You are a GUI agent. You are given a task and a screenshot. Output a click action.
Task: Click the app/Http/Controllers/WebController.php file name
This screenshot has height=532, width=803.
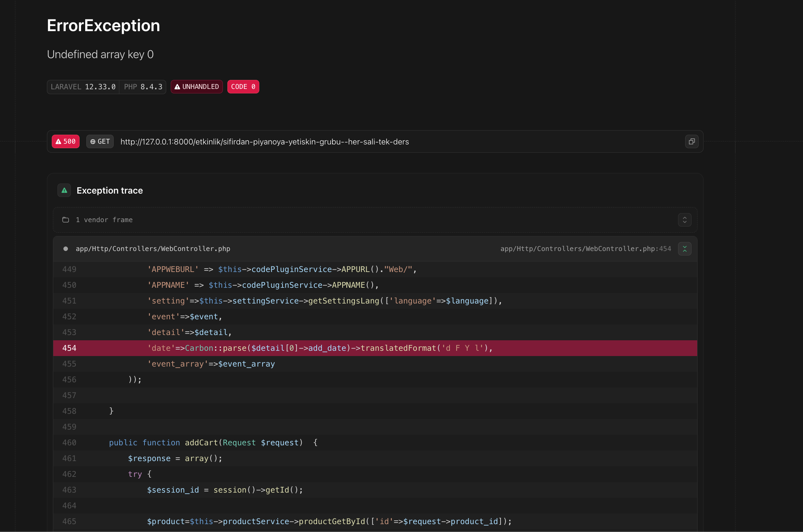(x=153, y=249)
